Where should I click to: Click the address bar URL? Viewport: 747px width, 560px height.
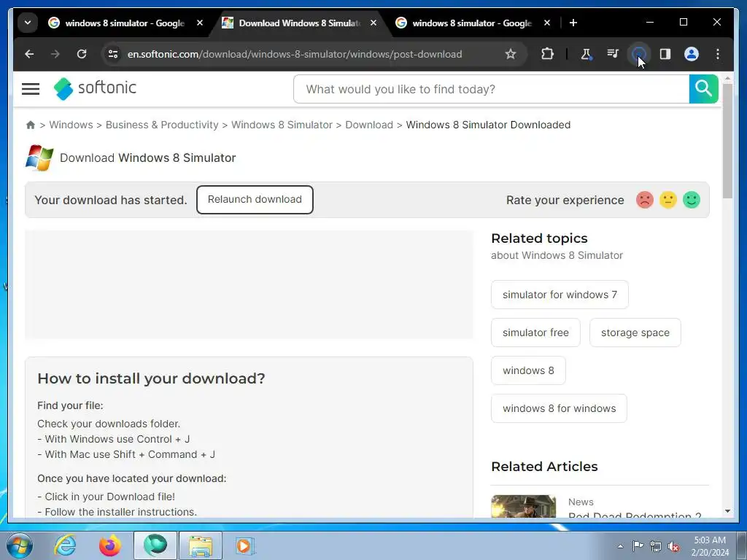click(x=295, y=54)
